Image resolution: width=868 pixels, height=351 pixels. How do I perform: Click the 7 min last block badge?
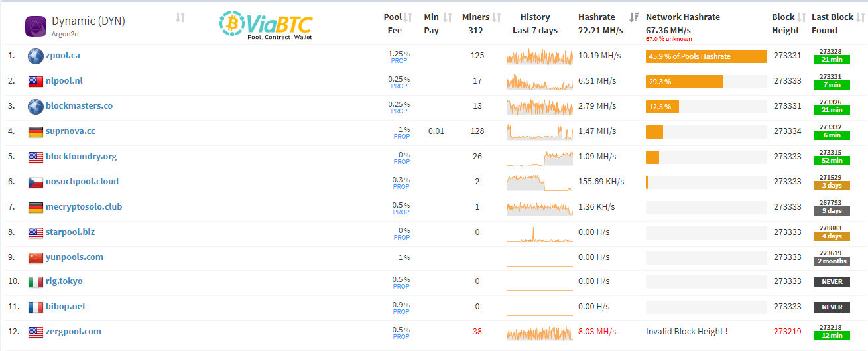tap(831, 85)
